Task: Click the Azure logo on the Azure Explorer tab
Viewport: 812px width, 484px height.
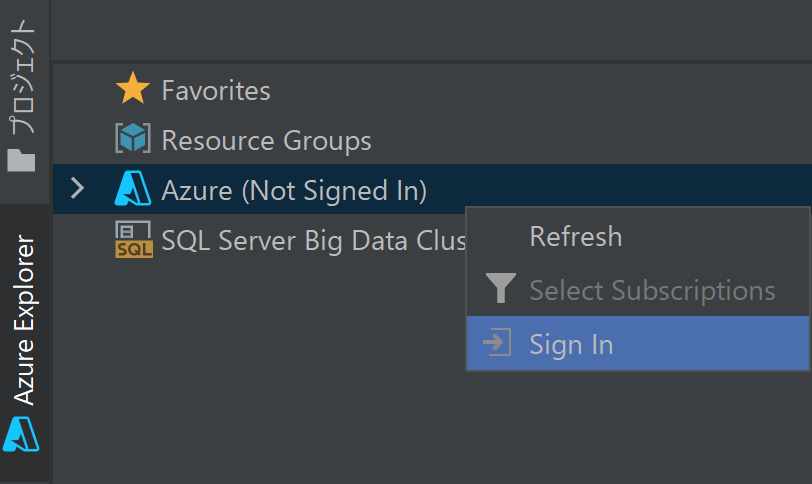Action: coord(22,434)
